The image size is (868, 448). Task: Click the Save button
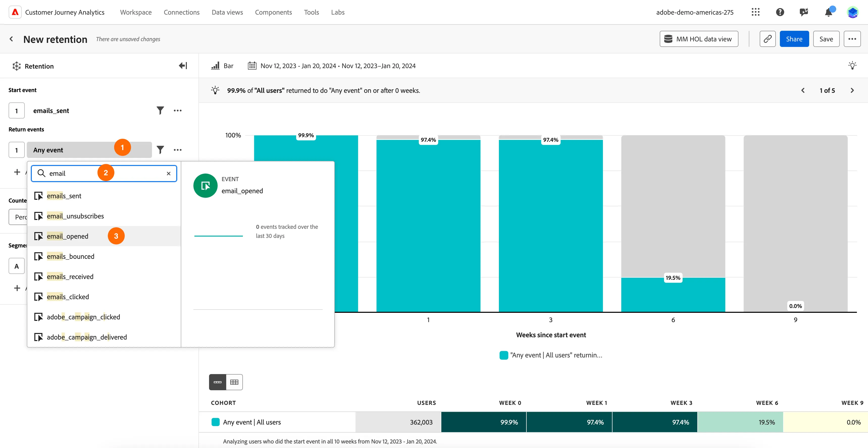pyautogui.click(x=826, y=39)
